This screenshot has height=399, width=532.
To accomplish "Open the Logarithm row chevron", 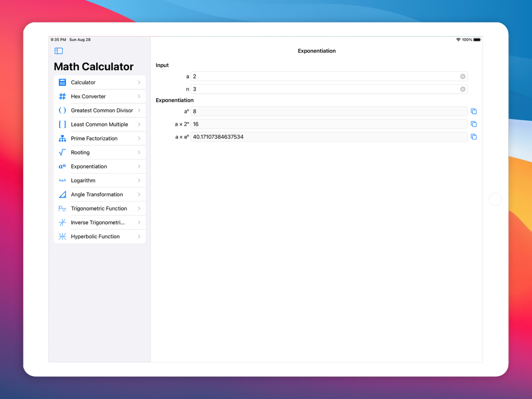I will click(139, 180).
